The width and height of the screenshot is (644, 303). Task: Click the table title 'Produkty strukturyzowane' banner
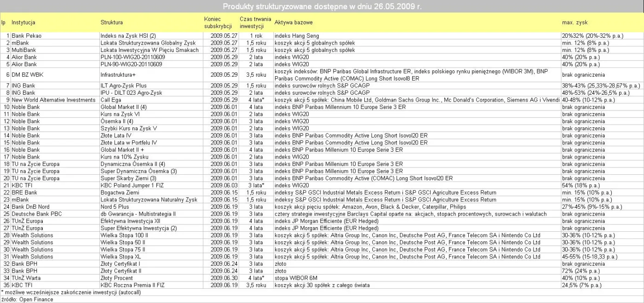point(322,6)
